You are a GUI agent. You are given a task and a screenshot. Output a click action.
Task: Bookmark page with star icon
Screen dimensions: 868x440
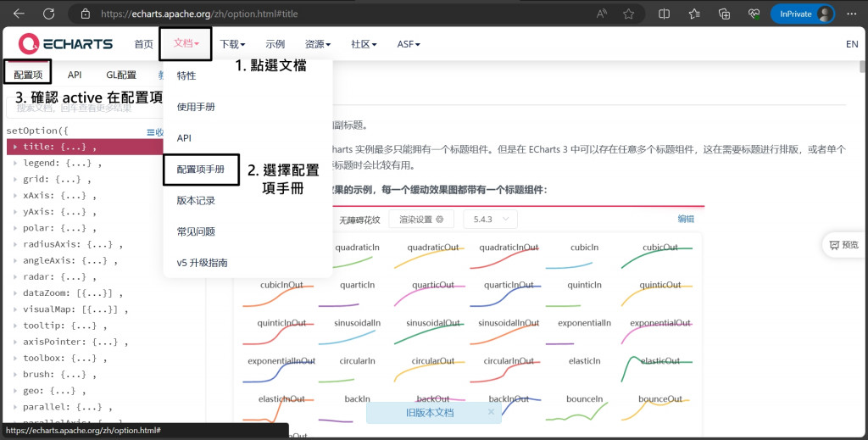(628, 14)
